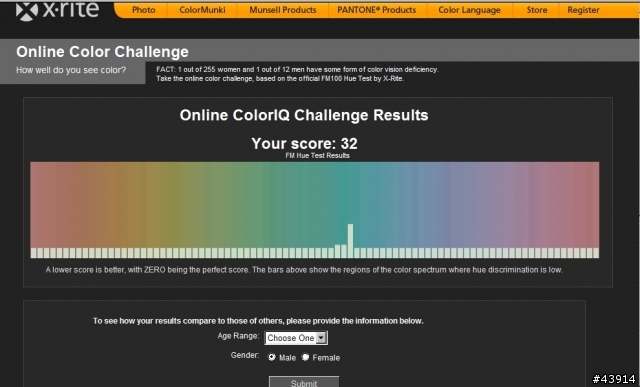
Task: Click the 'Gender:' label
Action: (244, 355)
